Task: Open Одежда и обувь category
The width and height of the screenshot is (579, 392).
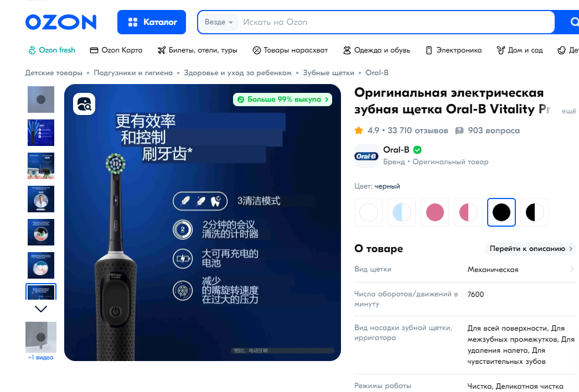Action: pos(376,50)
